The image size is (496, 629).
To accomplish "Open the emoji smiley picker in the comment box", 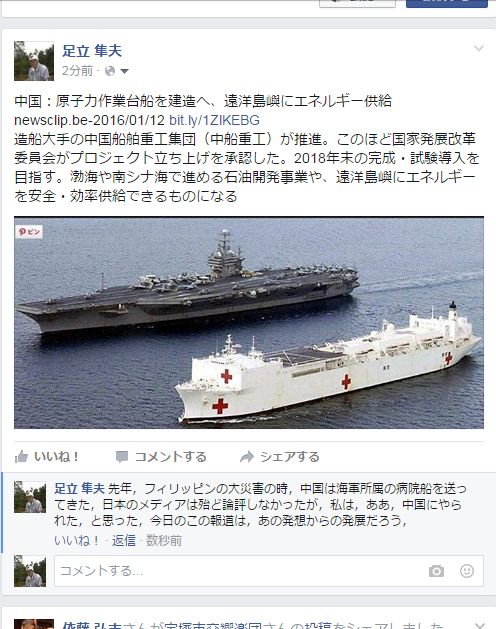I will tap(467, 571).
